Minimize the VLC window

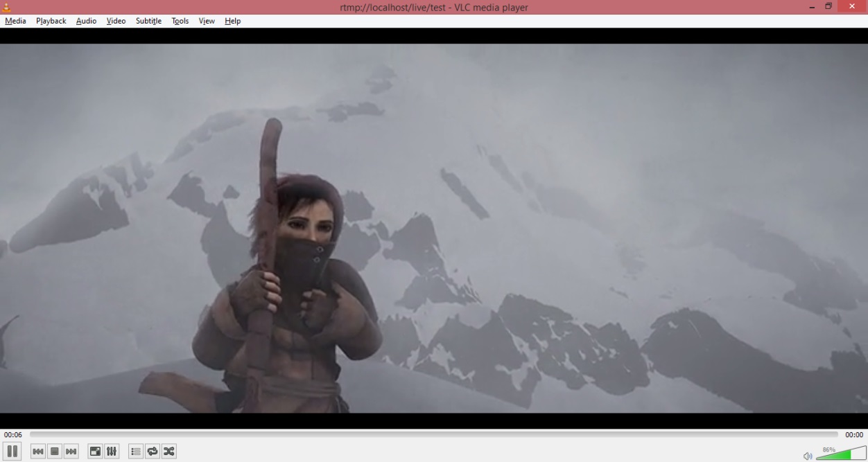(x=813, y=7)
